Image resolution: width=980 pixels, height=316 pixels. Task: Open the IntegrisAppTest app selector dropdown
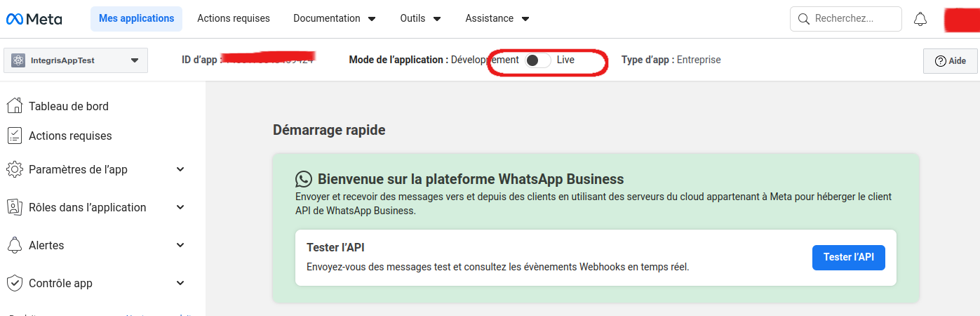tap(76, 60)
